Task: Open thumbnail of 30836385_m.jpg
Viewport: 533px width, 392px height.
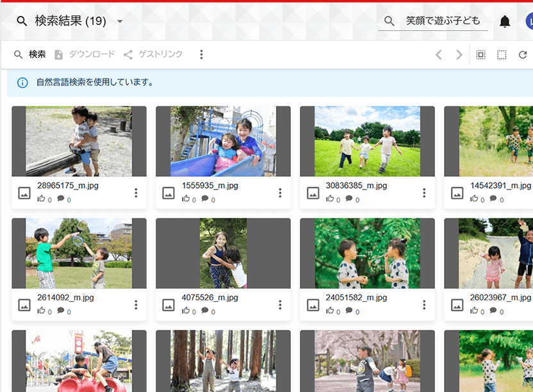Action: [368, 142]
